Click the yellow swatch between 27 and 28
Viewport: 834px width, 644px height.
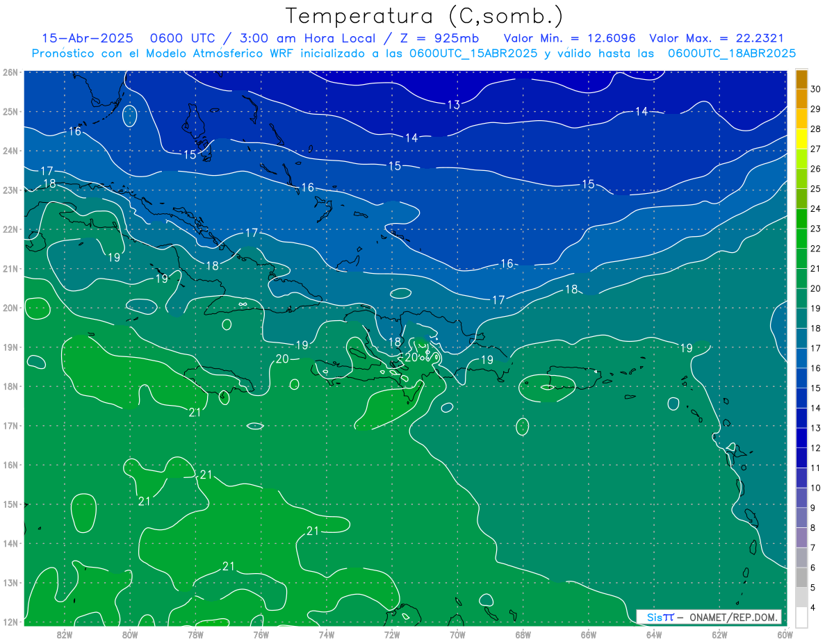[x=801, y=139]
